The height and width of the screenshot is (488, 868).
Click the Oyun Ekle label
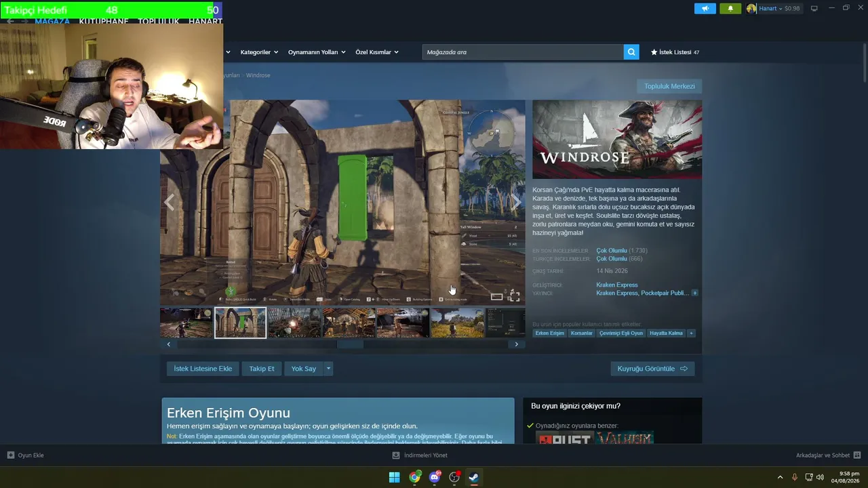pyautogui.click(x=31, y=455)
